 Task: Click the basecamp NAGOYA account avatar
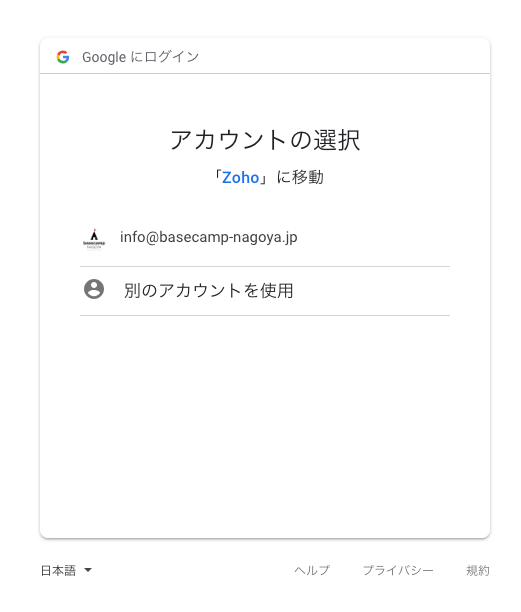click(x=94, y=238)
